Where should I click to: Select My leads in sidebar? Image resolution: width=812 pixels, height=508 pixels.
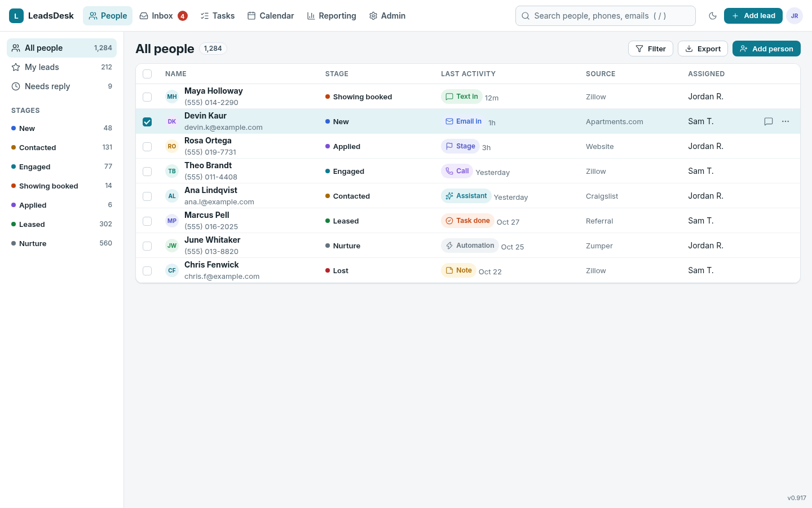(62, 67)
